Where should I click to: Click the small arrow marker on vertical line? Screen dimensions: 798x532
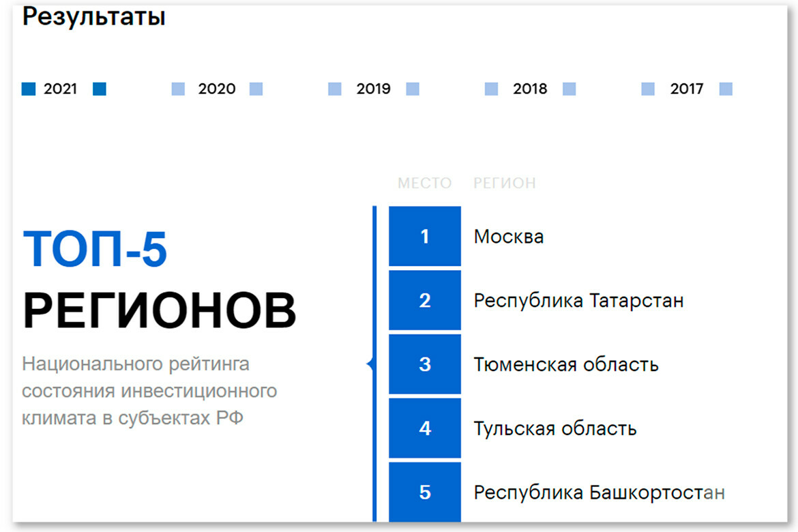coord(370,365)
